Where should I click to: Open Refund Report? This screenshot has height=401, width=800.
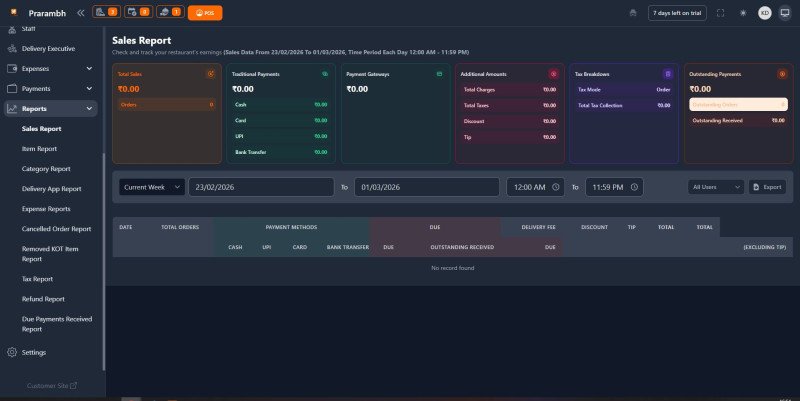point(43,299)
